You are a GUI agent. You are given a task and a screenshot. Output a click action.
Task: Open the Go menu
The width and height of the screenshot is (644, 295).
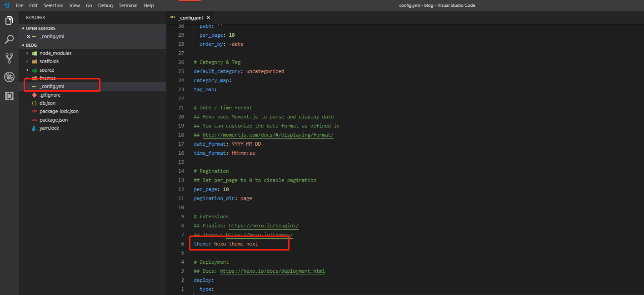pos(89,5)
